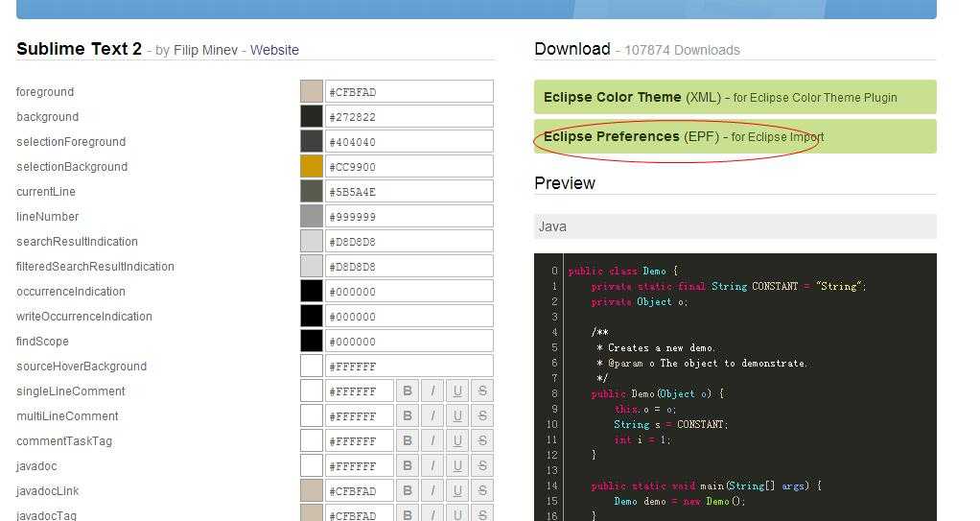Image resolution: width=980 pixels, height=521 pixels.
Task: Toggle underline for javadocLink
Action: [x=456, y=491]
